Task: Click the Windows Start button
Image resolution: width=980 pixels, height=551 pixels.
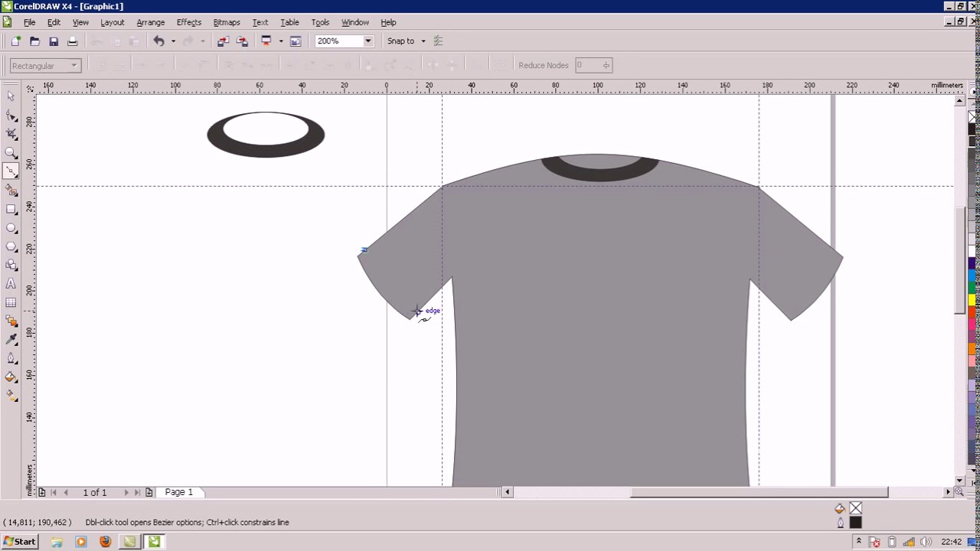Action: pos(18,541)
